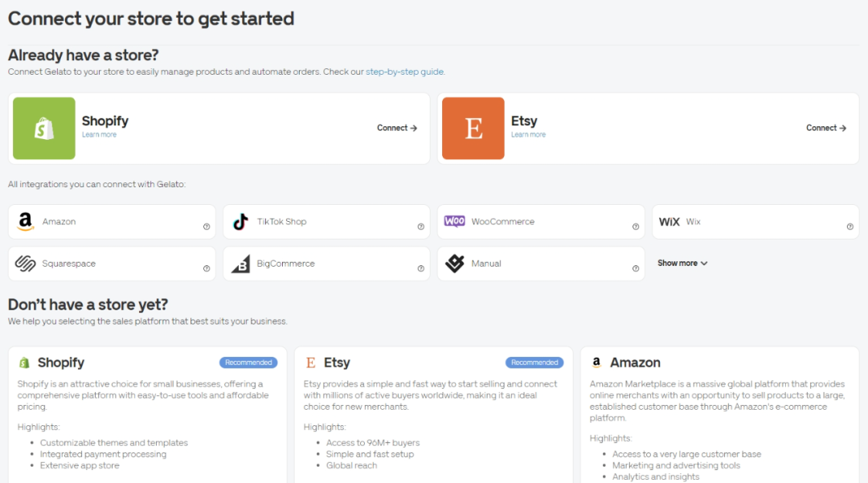
Task: Select the Squarespace logo icon
Action: coord(26,264)
